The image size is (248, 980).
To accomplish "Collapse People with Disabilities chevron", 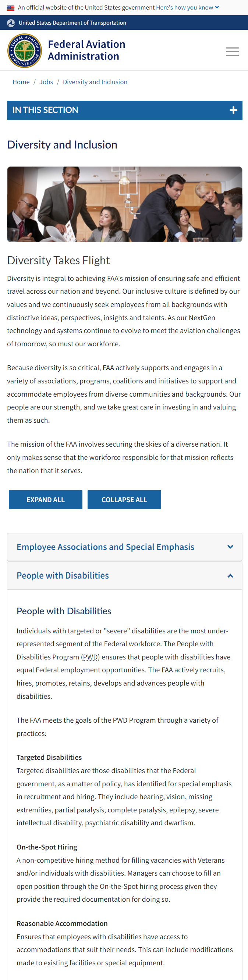I will [230, 576].
